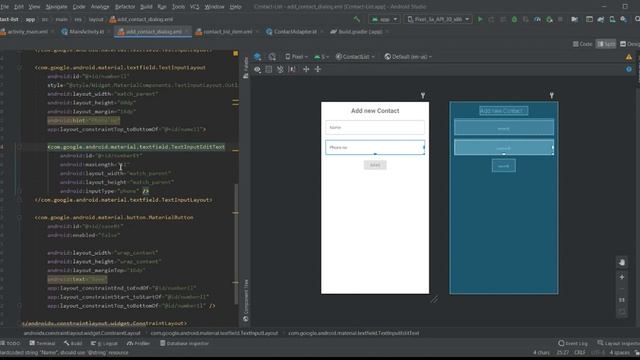640x360 pixels.
Task: Open the Event Log tool window
Action: (x=573, y=343)
